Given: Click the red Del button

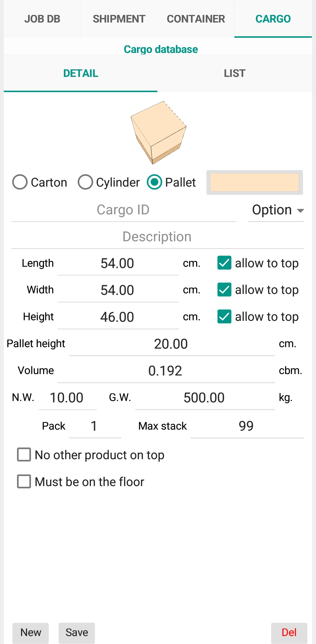Looking at the screenshot, I should click(289, 633).
